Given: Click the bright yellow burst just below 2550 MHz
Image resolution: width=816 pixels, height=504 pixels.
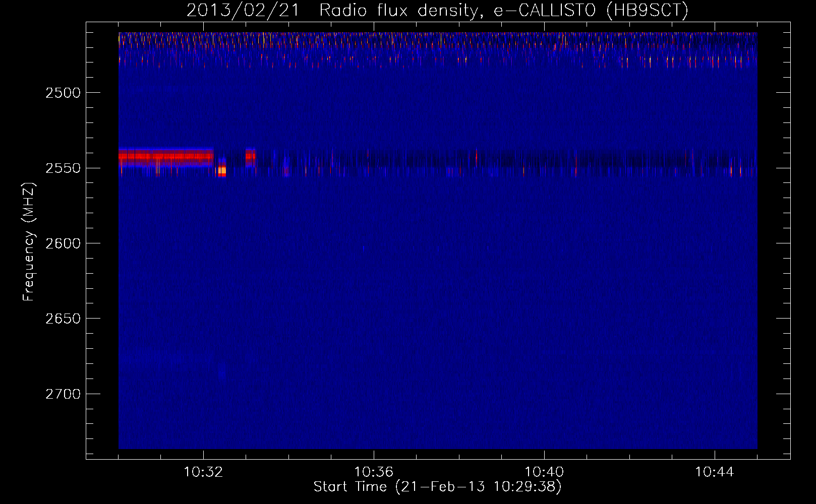Looking at the screenshot, I should point(221,171).
